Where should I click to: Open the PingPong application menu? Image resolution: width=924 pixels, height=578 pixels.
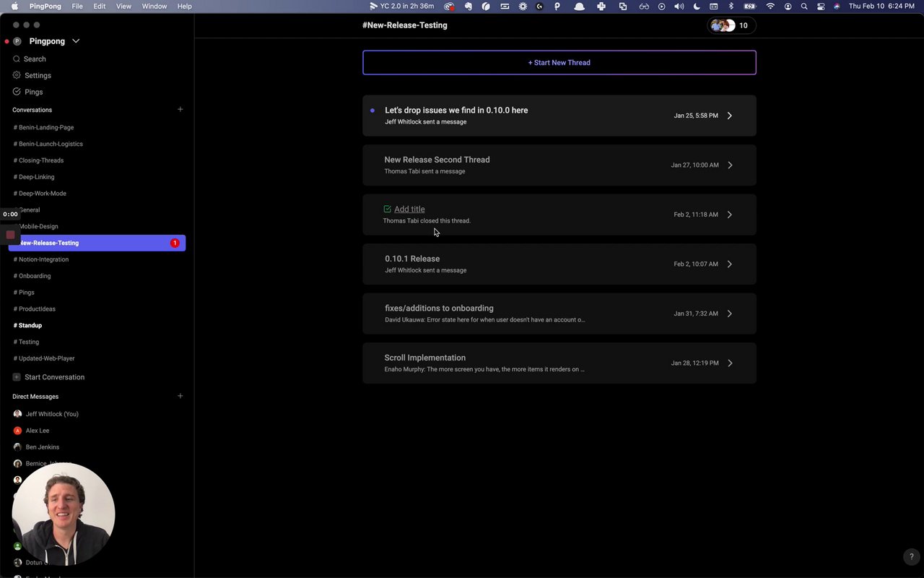[45, 7]
